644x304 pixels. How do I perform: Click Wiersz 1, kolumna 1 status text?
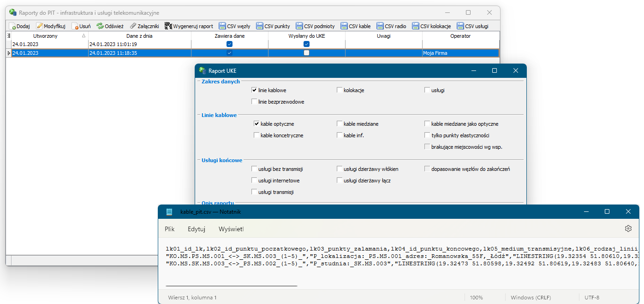pos(192,298)
